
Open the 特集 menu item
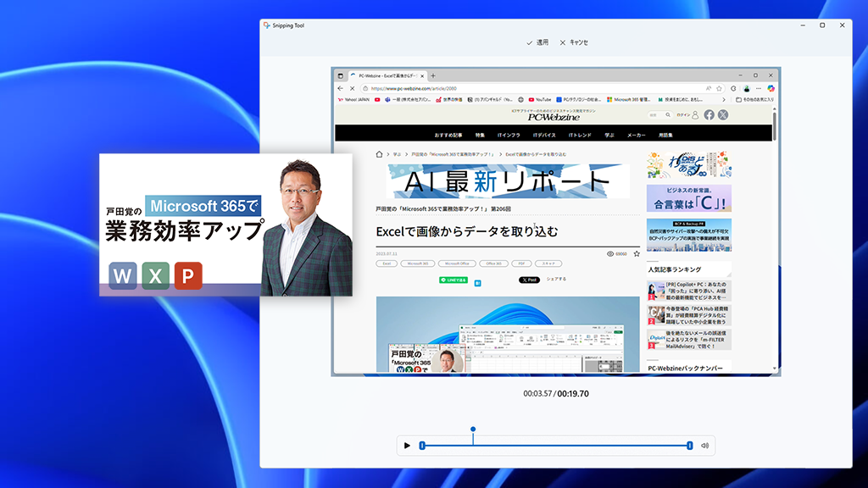pyautogui.click(x=480, y=135)
